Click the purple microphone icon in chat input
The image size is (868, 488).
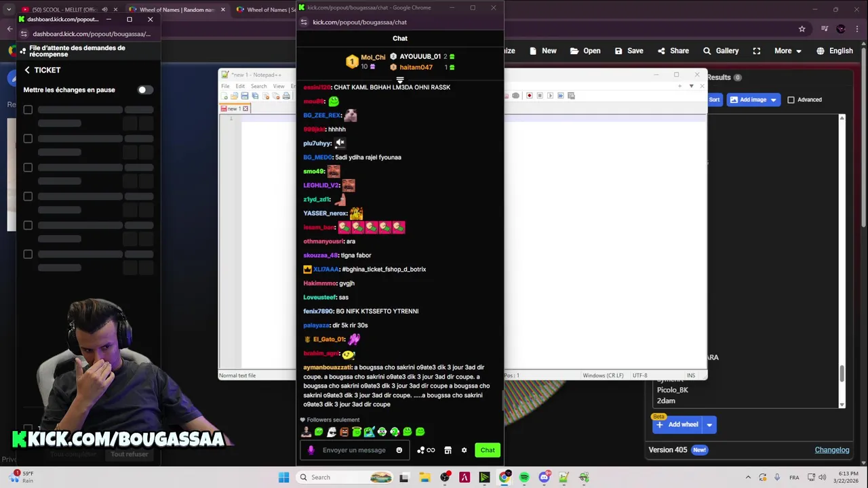pos(311,450)
